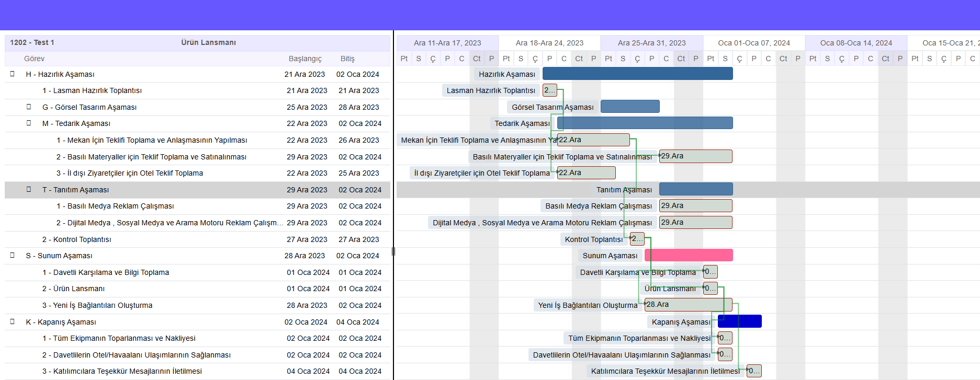Click the splitter handle between grid and chart

pyautogui.click(x=393, y=251)
